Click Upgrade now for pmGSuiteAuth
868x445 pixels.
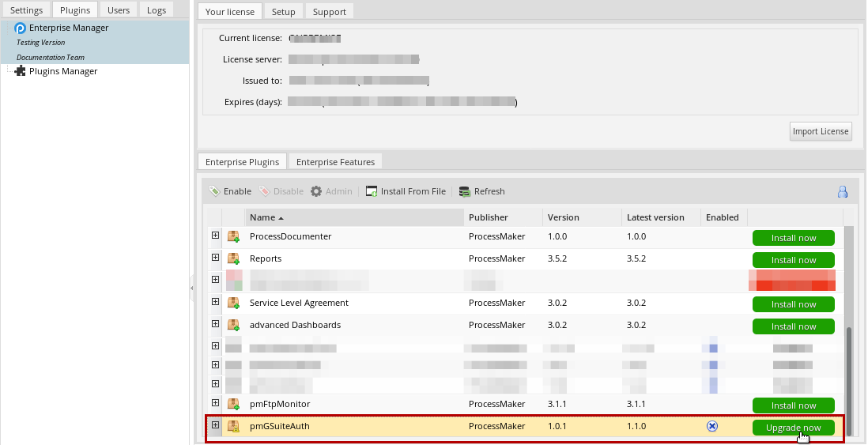(793, 428)
